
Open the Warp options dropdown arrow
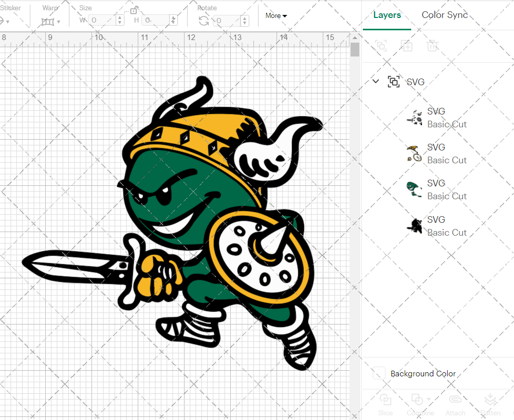tap(58, 22)
